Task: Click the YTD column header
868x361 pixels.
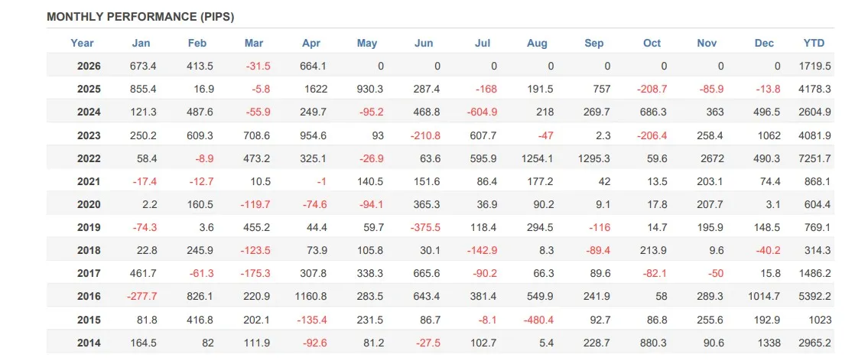Action: pos(814,43)
